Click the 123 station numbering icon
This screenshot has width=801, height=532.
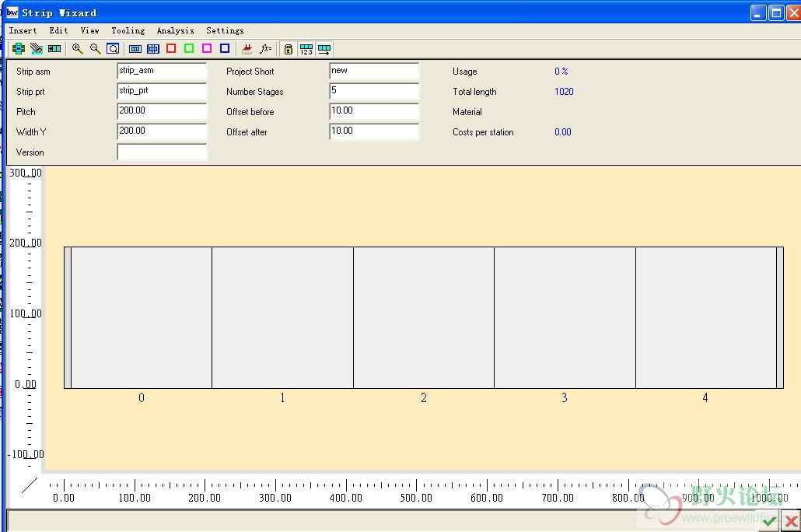coord(306,49)
